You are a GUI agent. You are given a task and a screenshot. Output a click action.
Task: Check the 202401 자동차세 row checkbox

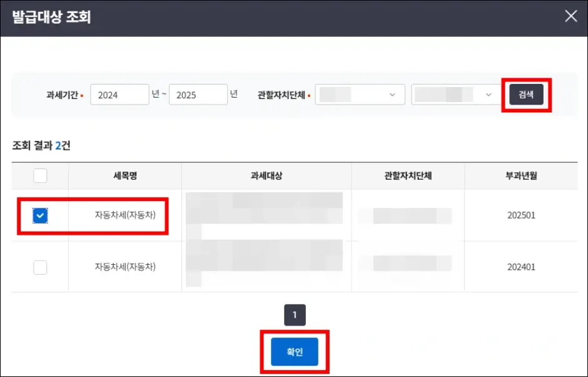40,267
